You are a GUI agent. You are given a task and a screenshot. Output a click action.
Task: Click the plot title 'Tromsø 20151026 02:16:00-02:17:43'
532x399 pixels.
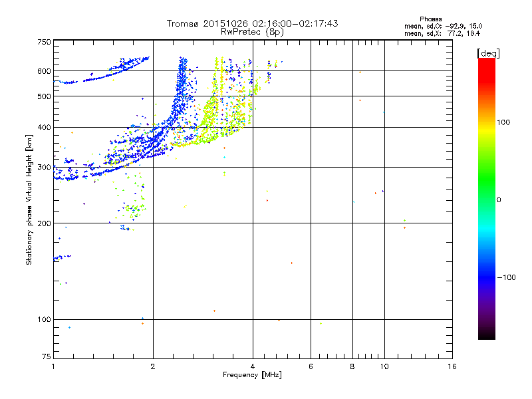[252, 23]
